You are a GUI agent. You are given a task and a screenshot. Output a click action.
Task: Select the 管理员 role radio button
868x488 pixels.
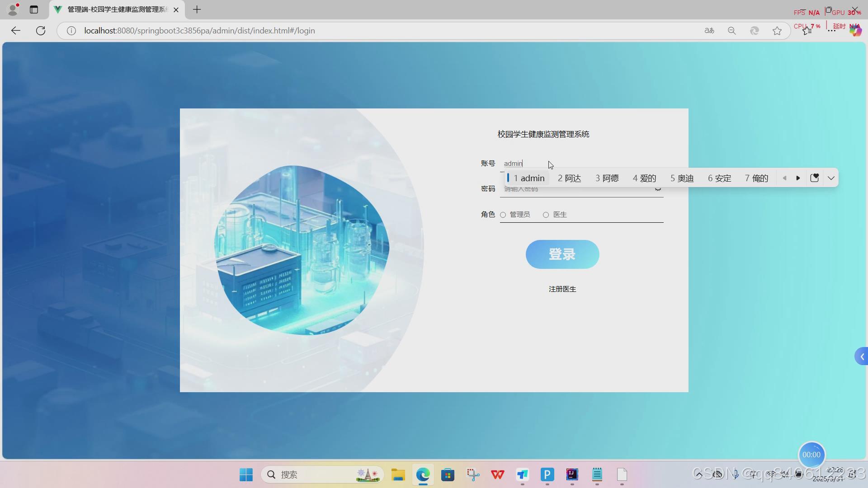pos(504,215)
